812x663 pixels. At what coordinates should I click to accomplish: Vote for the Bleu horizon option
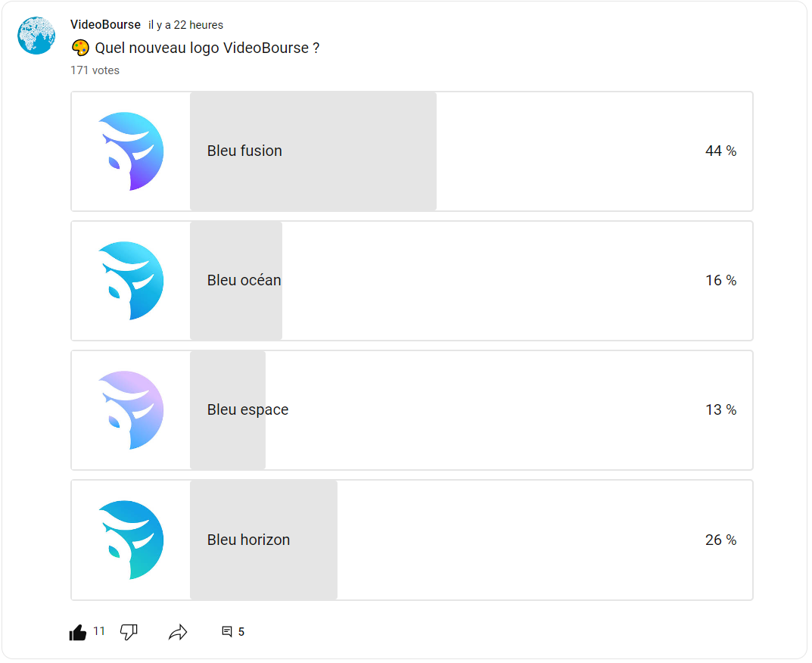click(x=412, y=540)
